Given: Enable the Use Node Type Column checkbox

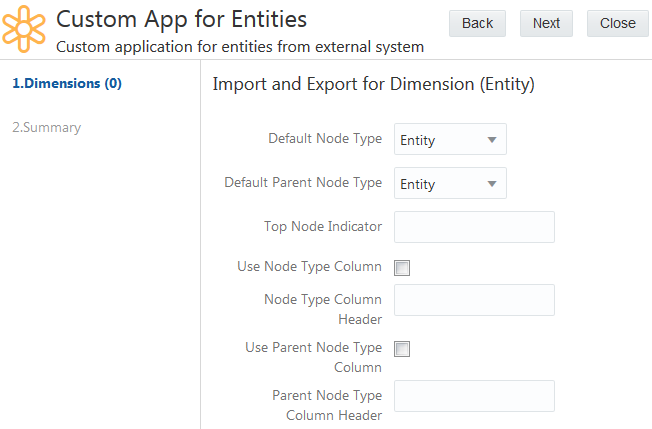Looking at the screenshot, I should 403,268.
